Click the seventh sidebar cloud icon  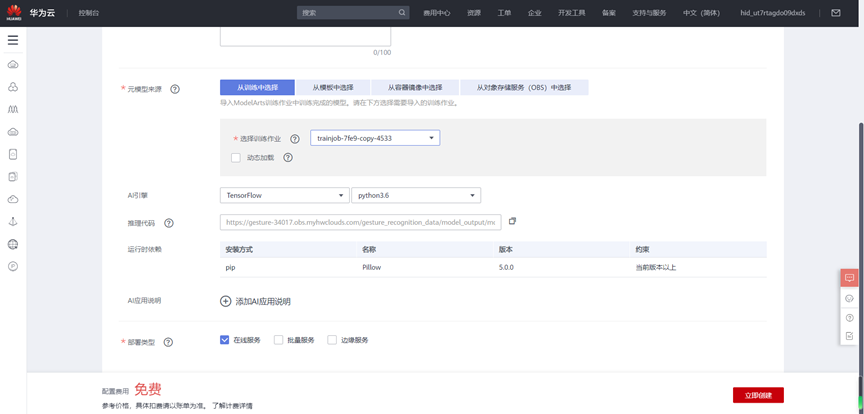(13, 199)
